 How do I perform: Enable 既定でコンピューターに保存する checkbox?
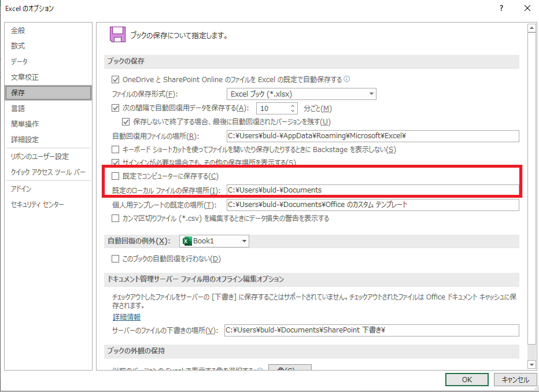(116, 176)
